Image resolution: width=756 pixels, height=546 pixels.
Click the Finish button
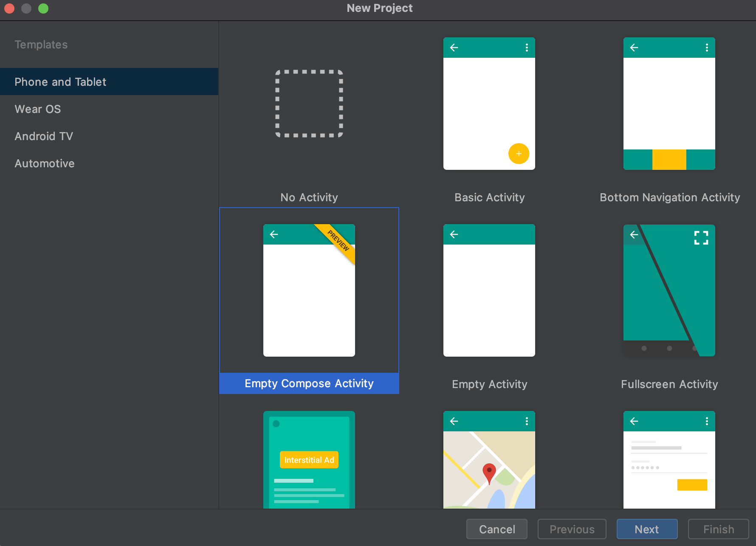point(719,529)
